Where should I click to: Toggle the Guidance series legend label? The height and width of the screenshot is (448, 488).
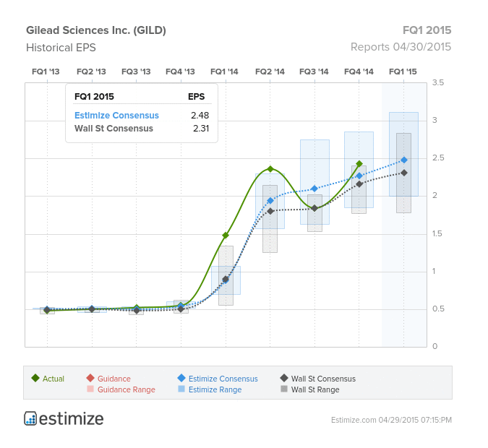point(114,379)
